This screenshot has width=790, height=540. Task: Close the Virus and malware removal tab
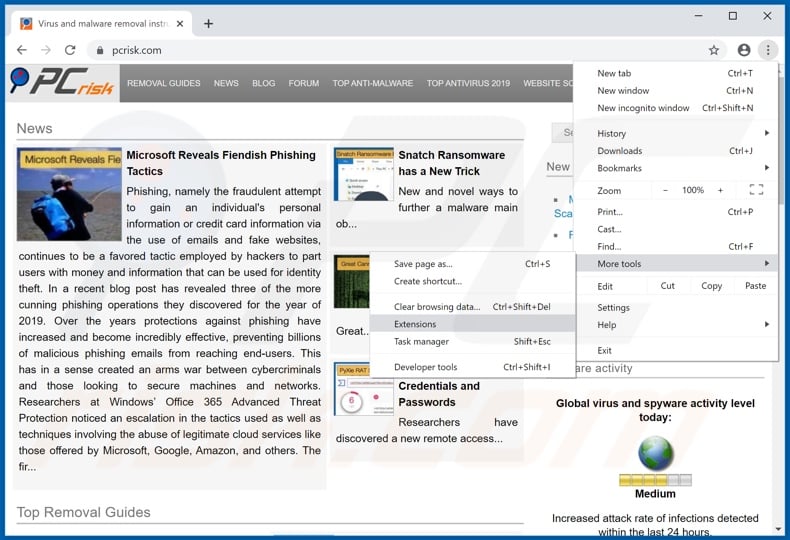pyautogui.click(x=180, y=24)
